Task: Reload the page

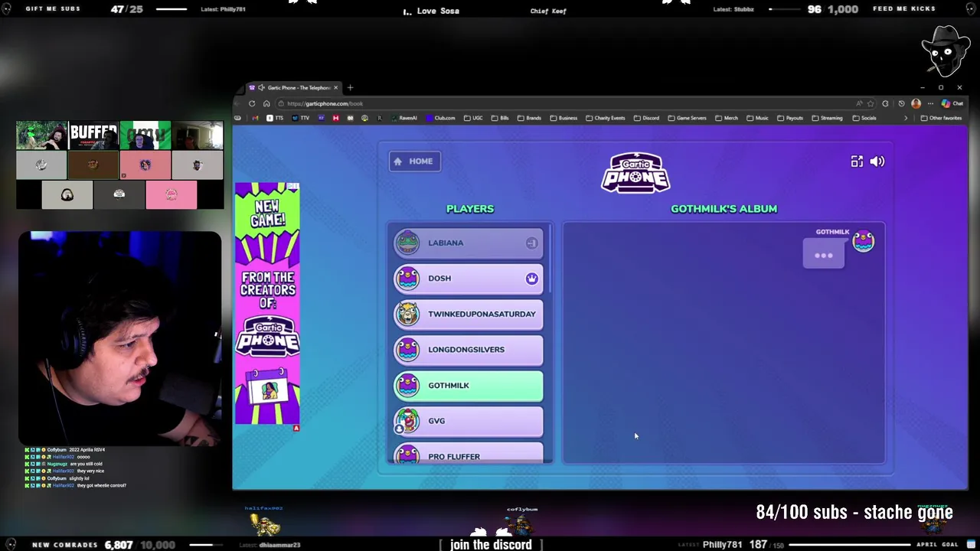Action: 252,103
